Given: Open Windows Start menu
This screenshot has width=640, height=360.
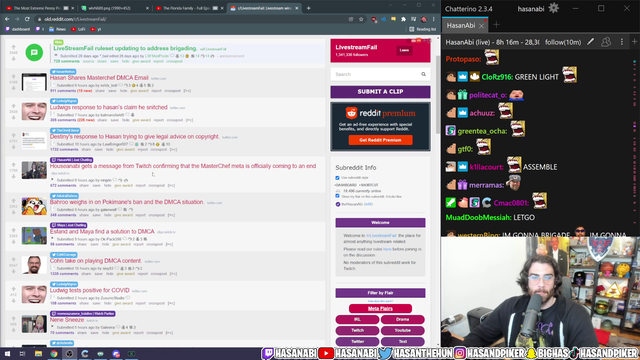Looking at the screenshot, I should (7, 353).
